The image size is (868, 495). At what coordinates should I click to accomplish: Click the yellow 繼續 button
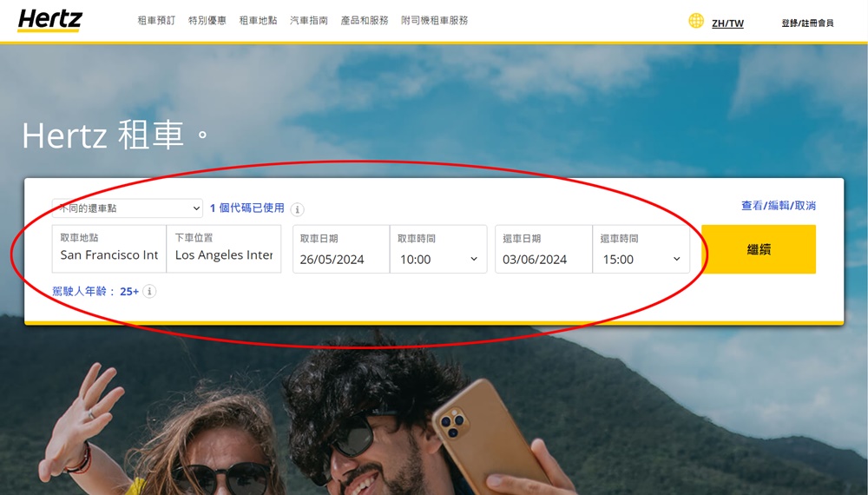pyautogui.click(x=759, y=249)
